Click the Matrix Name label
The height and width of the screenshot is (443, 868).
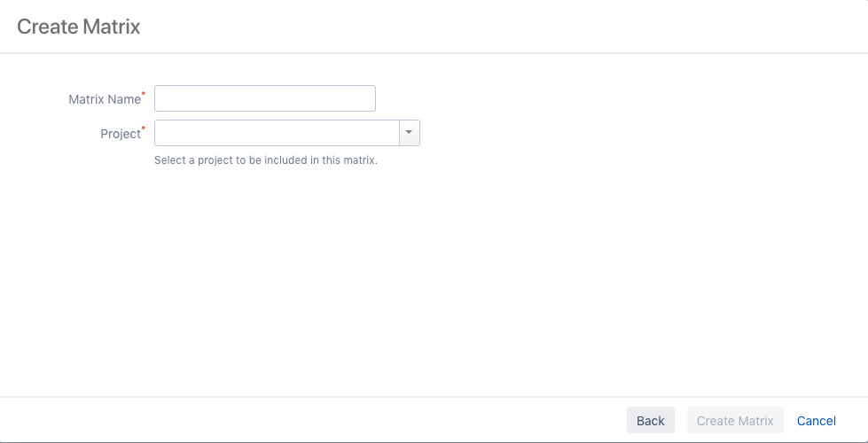105,99
